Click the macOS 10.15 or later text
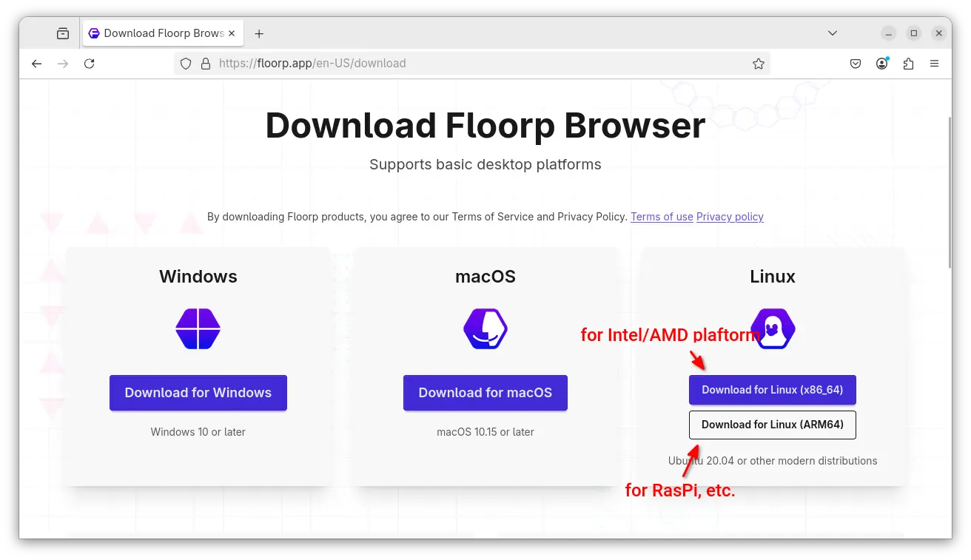Screen dimensions: 971x560 (485, 432)
